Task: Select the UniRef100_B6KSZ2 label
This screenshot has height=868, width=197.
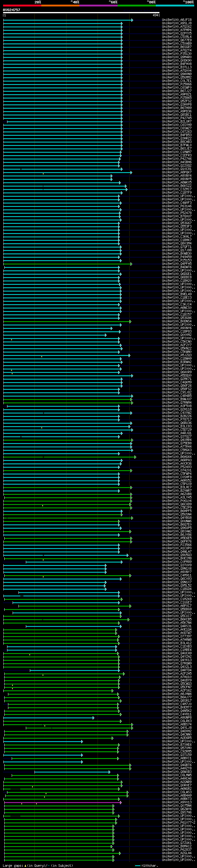Action: pyautogui.click(x=177, y=186)
